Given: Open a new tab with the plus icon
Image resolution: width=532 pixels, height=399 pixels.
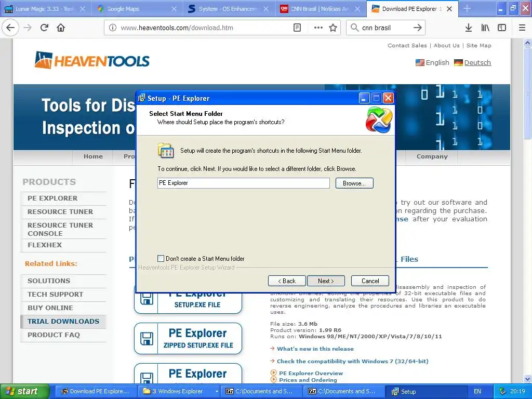Looking at the screenshot, I should pyautogui.click(x=467, y=8).
